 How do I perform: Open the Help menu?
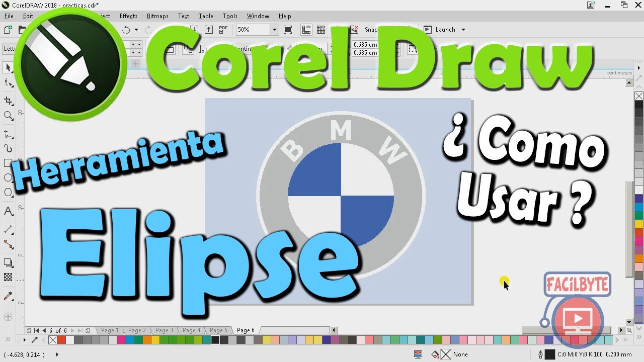coord(285,16)
